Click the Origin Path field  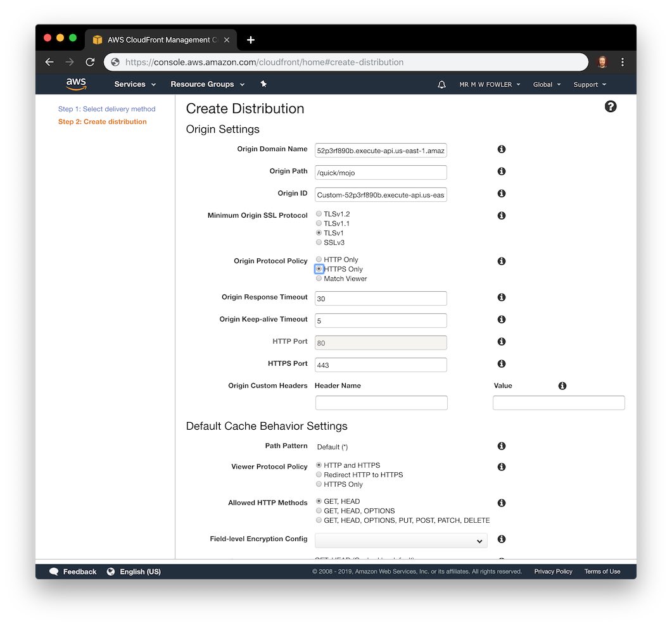click(381, 173)
